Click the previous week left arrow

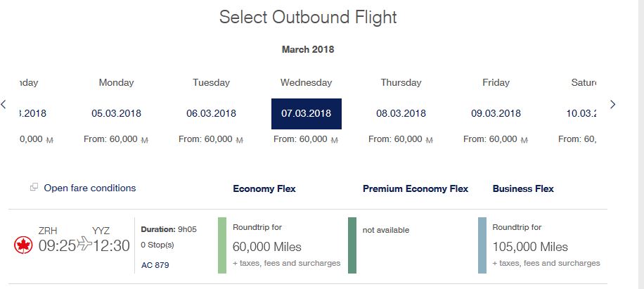(4, 104)
